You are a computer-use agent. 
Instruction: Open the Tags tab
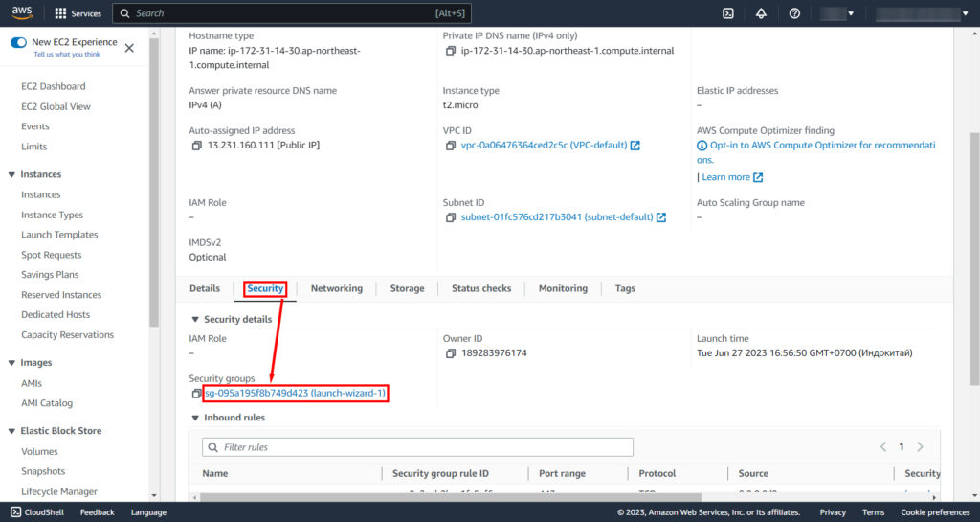coord(625,288)
